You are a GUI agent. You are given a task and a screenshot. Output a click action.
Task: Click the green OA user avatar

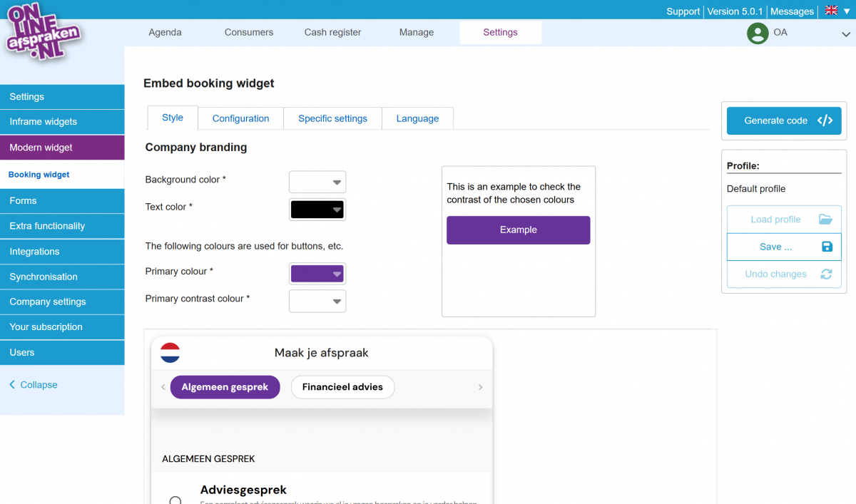pyautogui.click(x=757, y=33)
